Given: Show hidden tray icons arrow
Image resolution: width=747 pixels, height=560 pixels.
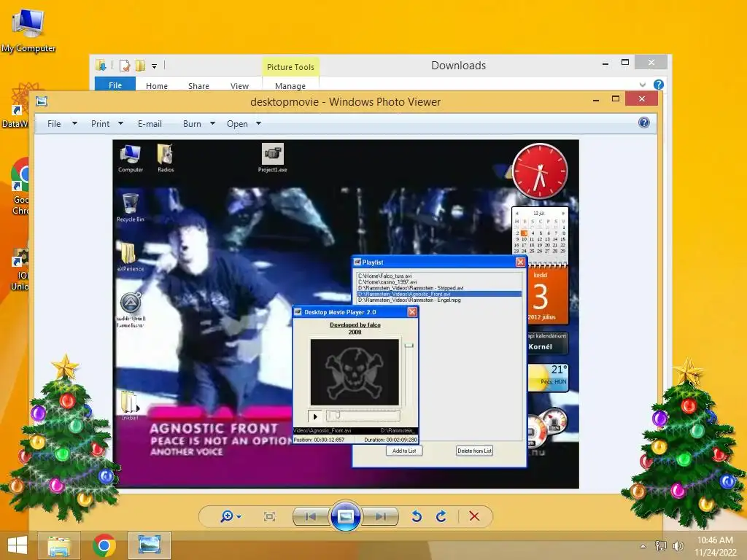Looking at the screenshot, I should click(643, 546).
